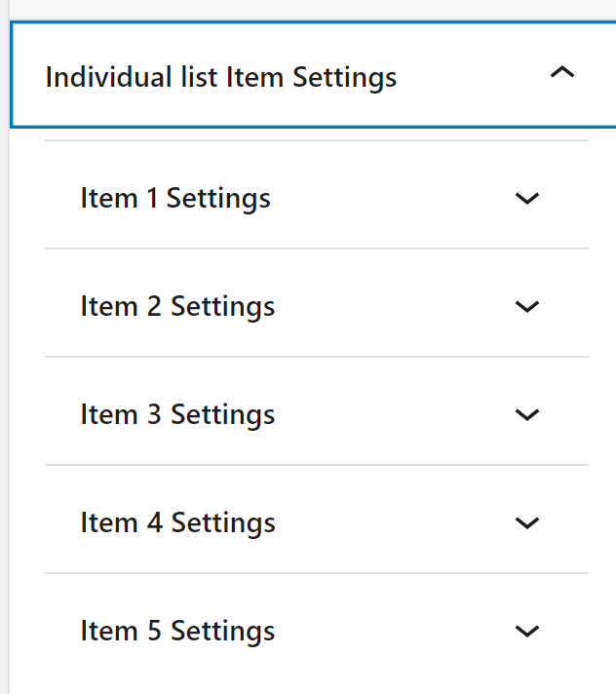
Task: Toggle the Item 3 Settings accordion row
Action: click(x=177, y=415)
